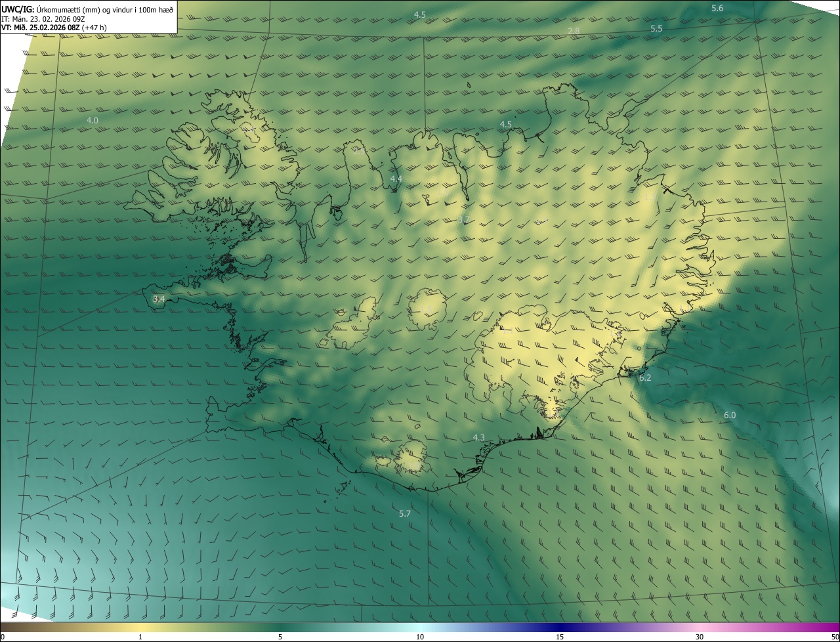The width and height of the screenshot is (840, 642).
Task: Click the 4.4 value label on the map
Action: pos(396,179)
